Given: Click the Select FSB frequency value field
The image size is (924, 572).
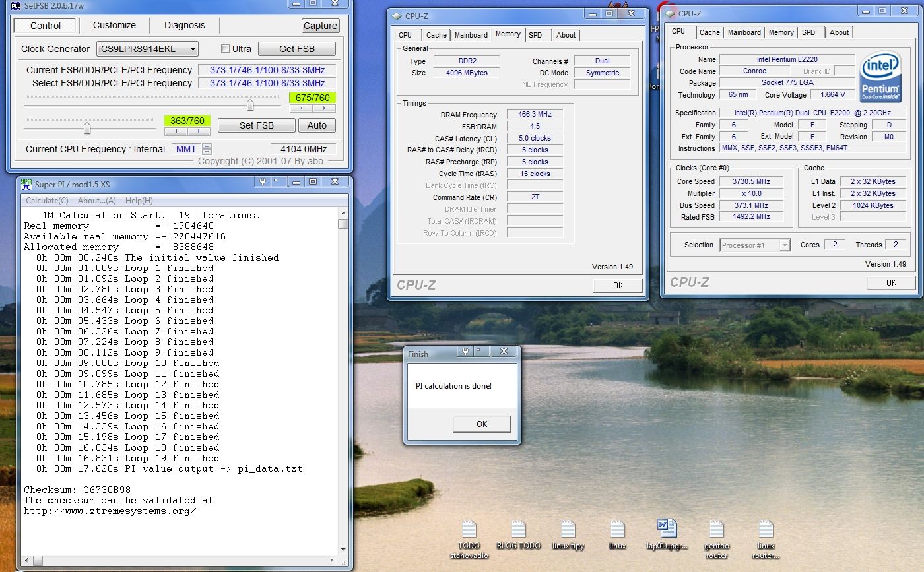Looking at the screenshot, I should [x=267, y=83].
